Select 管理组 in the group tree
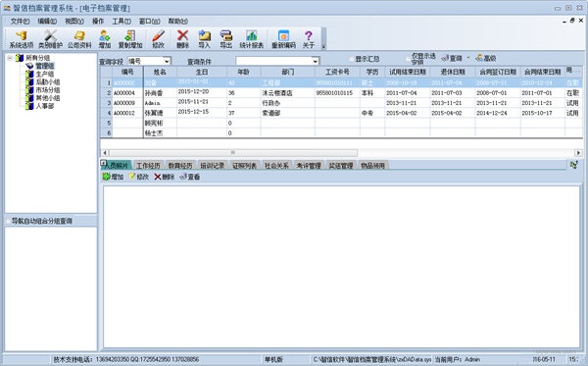The width and height of the screenshot is (588, 366). pyautogui.click(x=45, y=66)
